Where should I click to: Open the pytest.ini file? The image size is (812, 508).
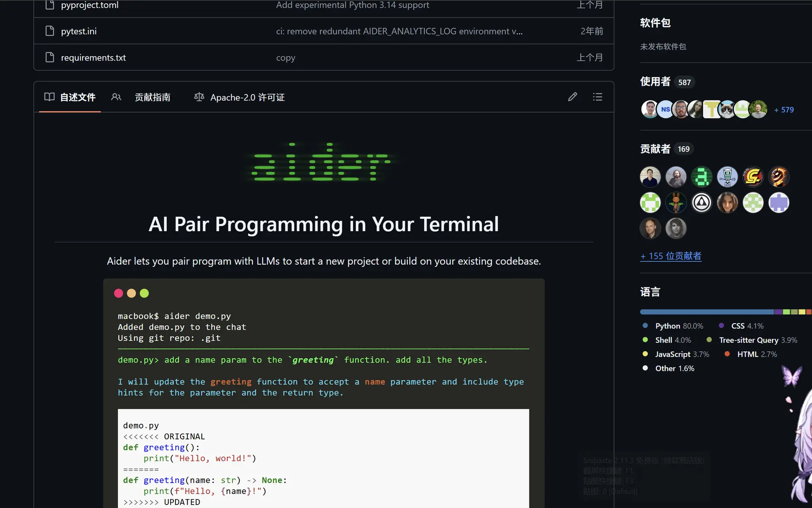click(79, 31)
